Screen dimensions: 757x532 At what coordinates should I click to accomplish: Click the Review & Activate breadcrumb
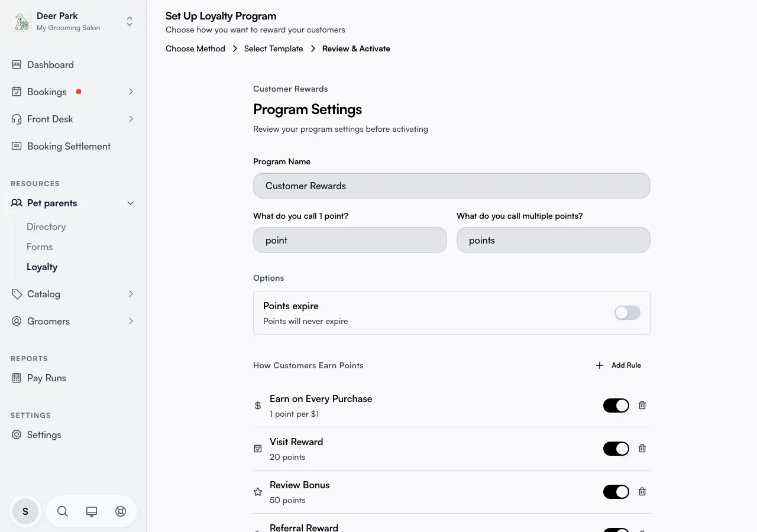pyautogui.click(x=356, y=48)
